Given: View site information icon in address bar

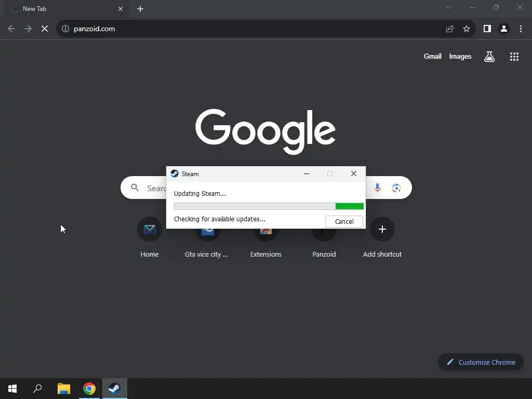Looking at the screenshot, I should click(65, 29).
